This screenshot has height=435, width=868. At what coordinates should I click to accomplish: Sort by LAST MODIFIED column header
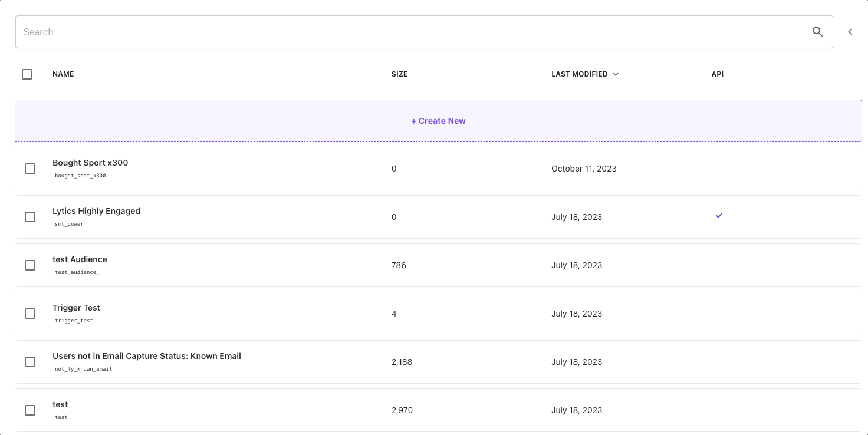point(580,74)
